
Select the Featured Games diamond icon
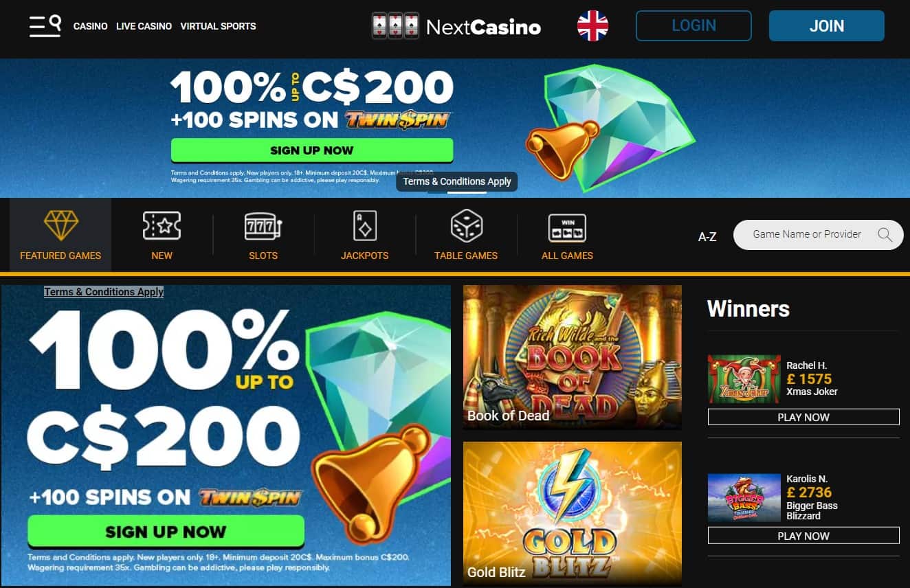coord(61,225)
